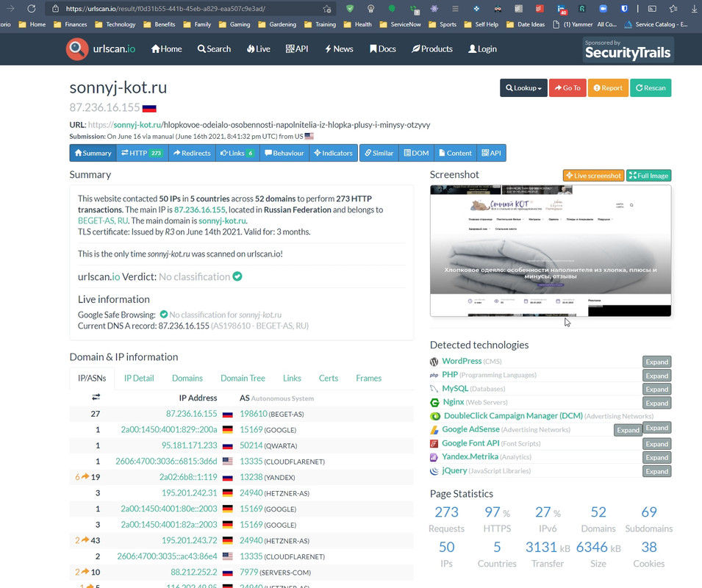Click the orange Report button
Screen dimensions: 702x588
pos(608,87)
